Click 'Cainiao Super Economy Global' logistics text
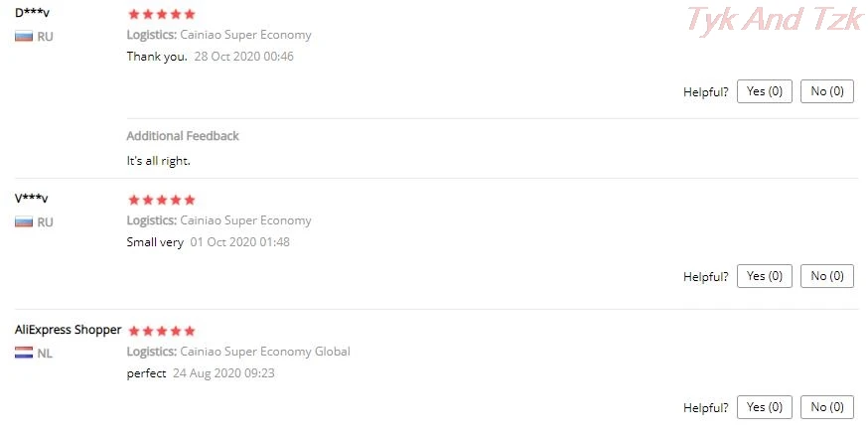Viewport: 868px width, 434px height. [x=265, y=352]
